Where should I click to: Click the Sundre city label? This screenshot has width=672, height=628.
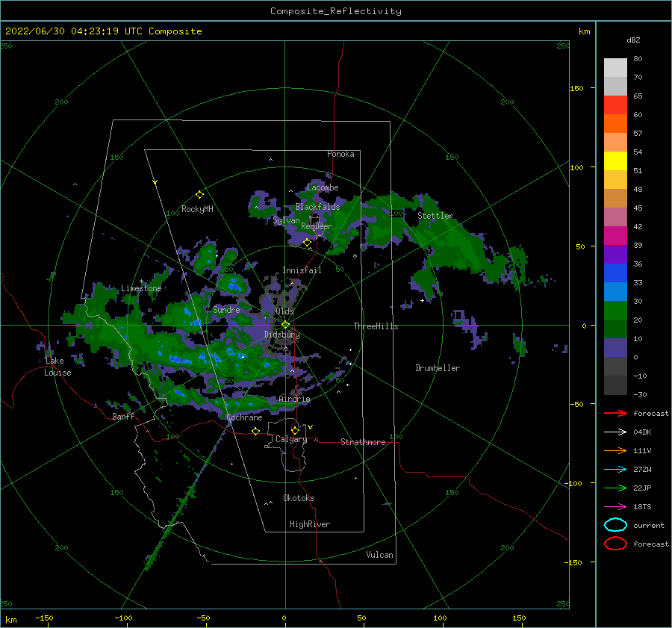[226, 309]
